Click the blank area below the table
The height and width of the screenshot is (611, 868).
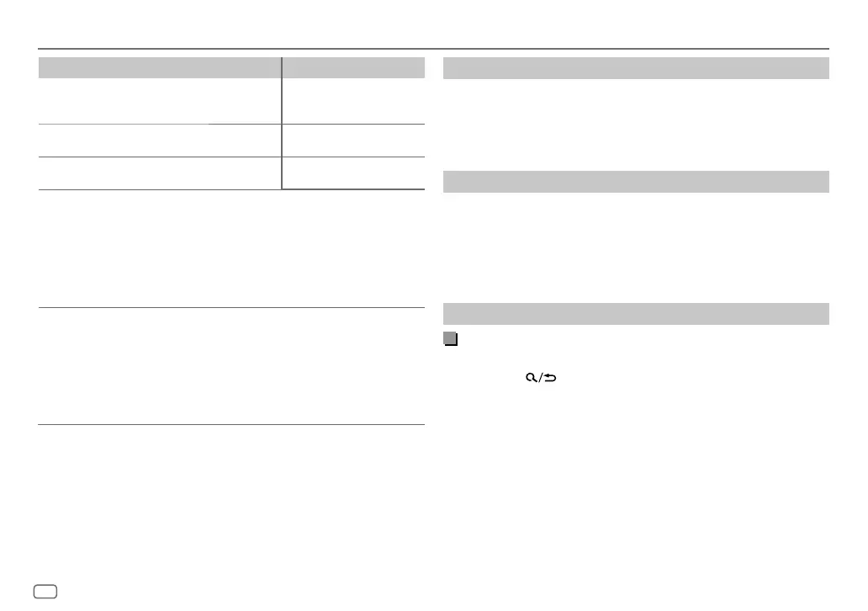point(231,248)
